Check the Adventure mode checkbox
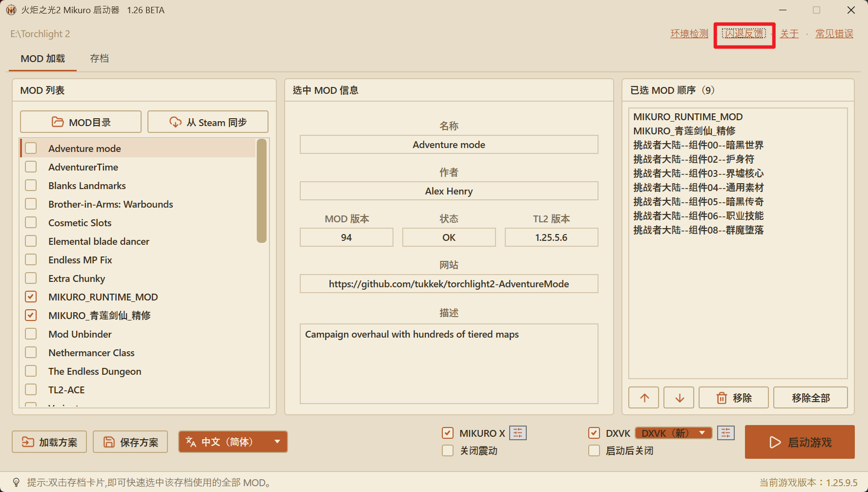 tap(31, 148)
